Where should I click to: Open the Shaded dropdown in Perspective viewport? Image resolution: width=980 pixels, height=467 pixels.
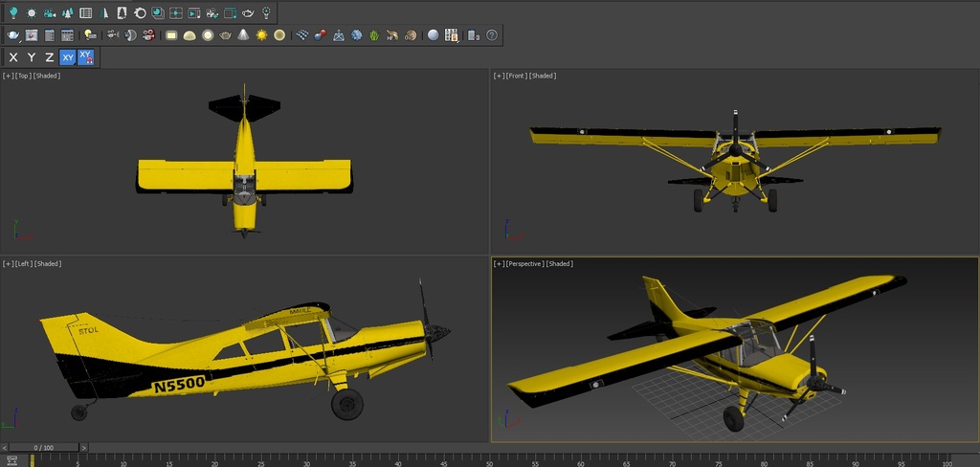560,264
